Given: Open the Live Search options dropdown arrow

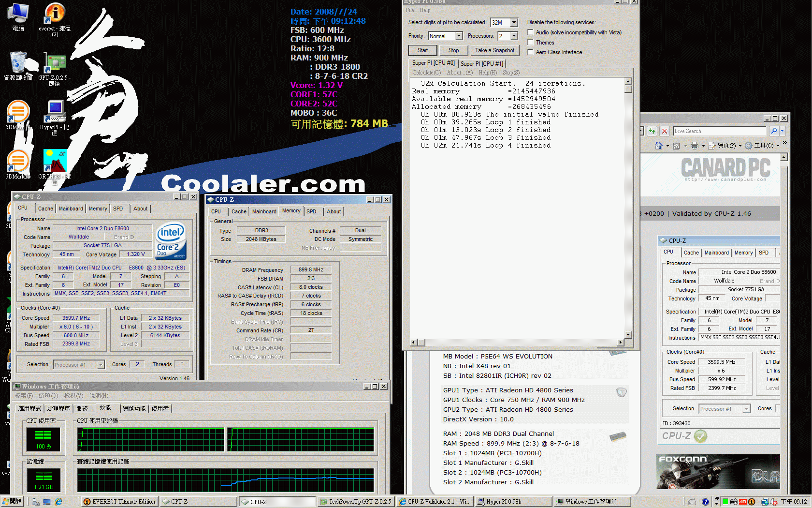Looking at the screenshot, I should (x=782, y=131).
